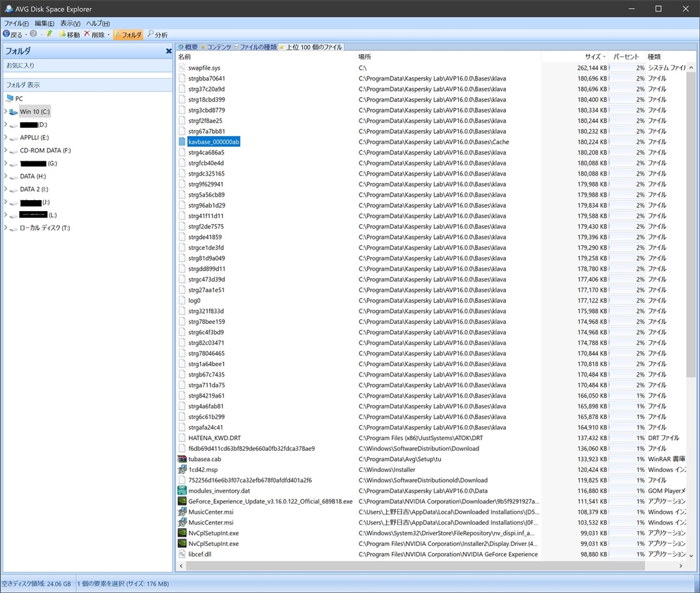
Task: Click the green up-folder icon in toolbar
Action: (x=49, y=34)
